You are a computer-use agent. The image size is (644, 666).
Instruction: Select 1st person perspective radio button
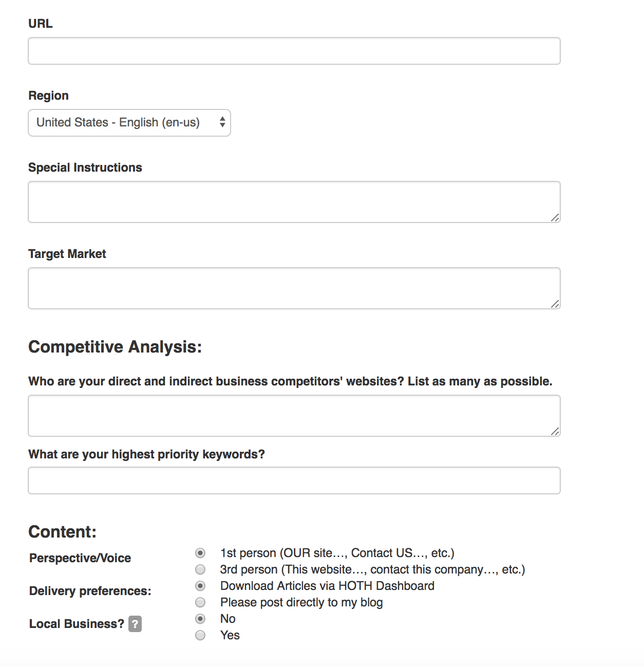(x=200, y=553)
